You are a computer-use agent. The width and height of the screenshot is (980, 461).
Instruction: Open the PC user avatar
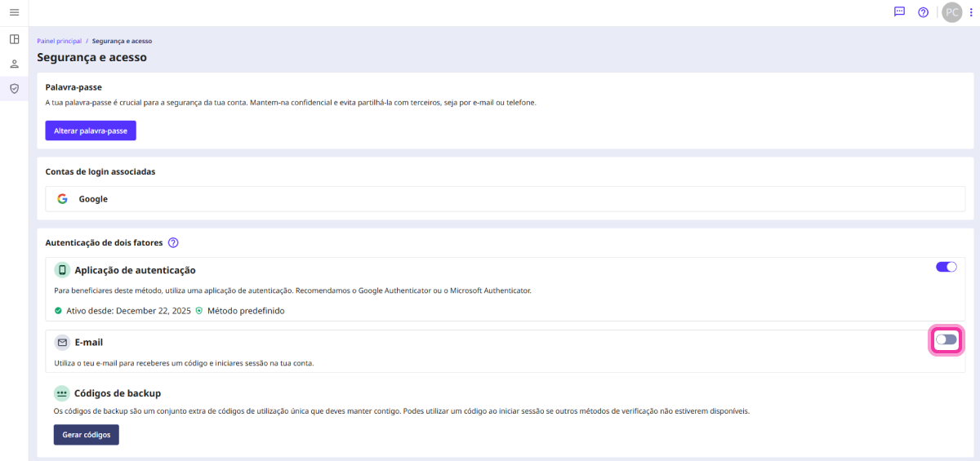coord(951,12)
